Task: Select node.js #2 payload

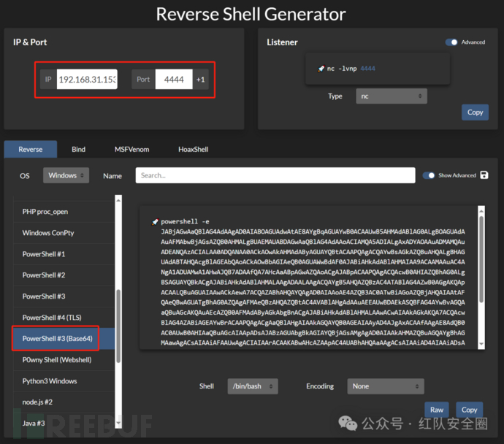Action: click(64, 402)
